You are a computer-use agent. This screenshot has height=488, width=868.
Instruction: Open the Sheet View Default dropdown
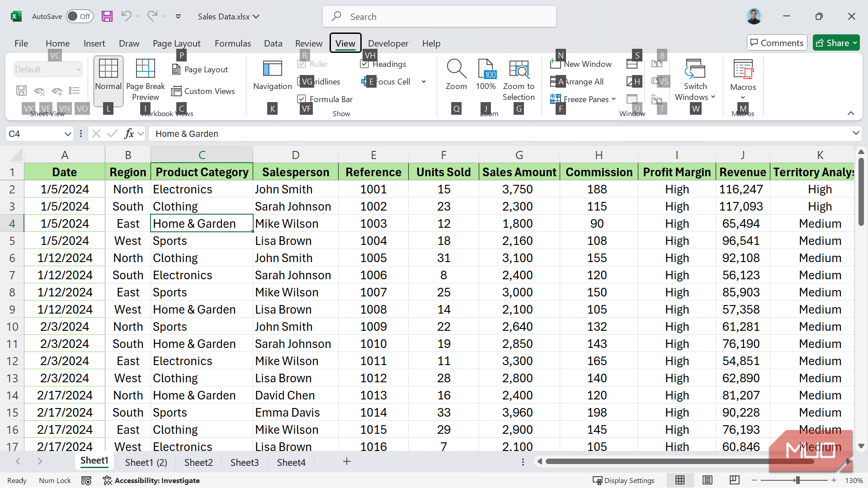coord(48,70)
